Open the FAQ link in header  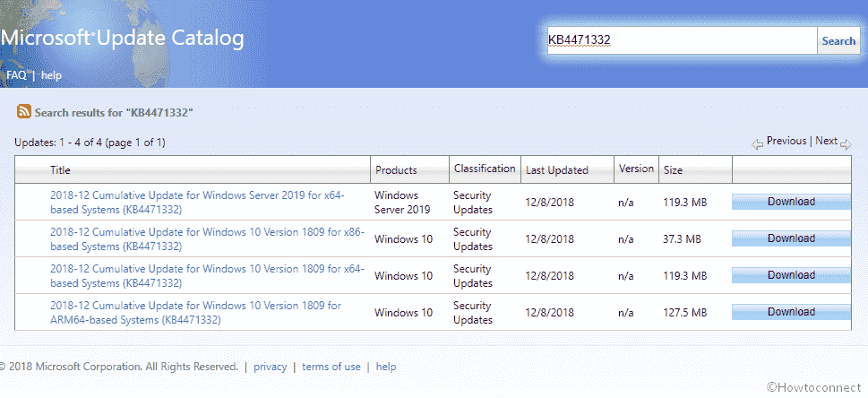point(16,75)
